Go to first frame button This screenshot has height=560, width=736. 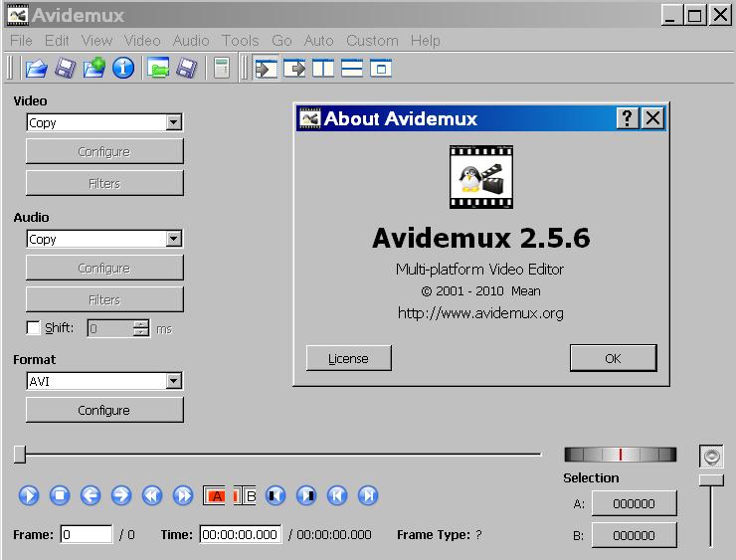(x=337, y=495)
